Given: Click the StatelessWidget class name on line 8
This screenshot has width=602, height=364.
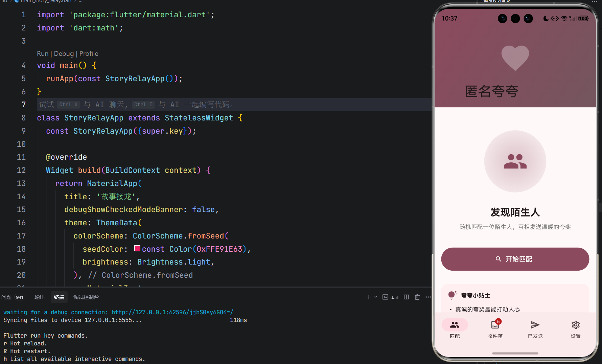Looking at the screenshot, I should (199, 118).
